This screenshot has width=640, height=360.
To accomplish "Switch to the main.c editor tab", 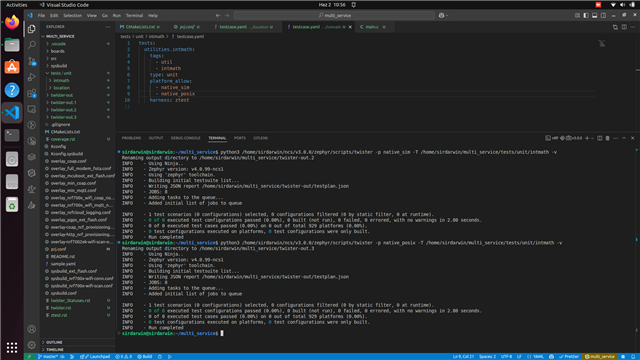I will 372,27.
